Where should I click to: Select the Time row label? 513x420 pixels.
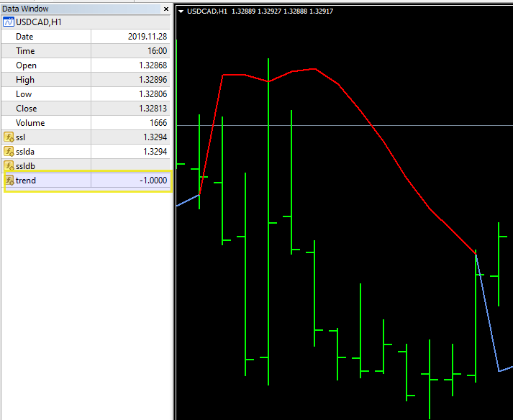tap(25, 50)
